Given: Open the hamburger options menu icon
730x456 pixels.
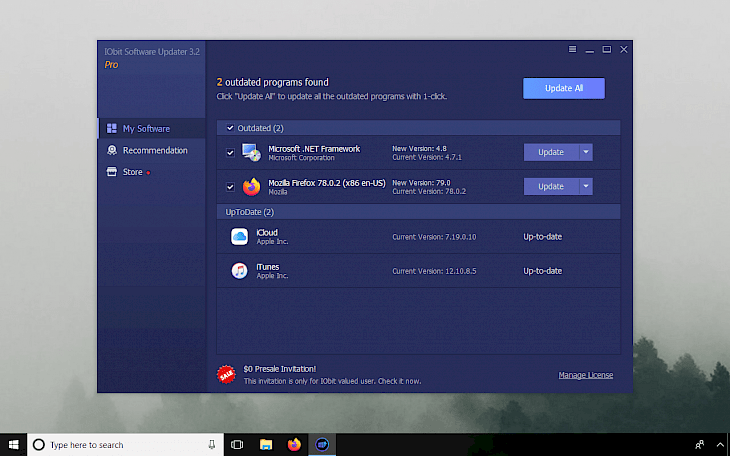Looking at the screenshot, I should click(572, 49).
